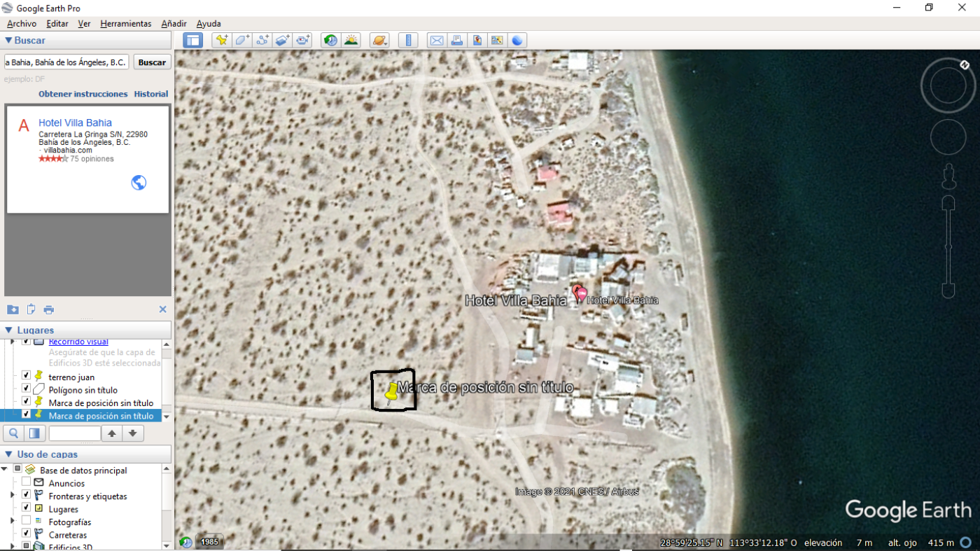Add a new placemark
Viewport: 980px width, 551px height.
(x=221, y=40)
